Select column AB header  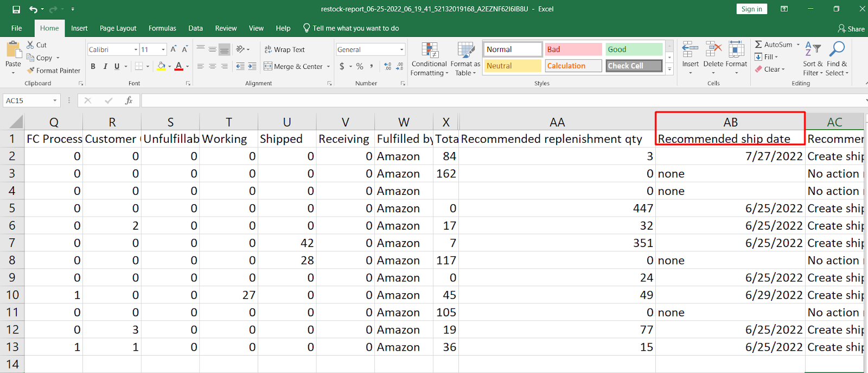pyautogui.click(x=730, y=122)
